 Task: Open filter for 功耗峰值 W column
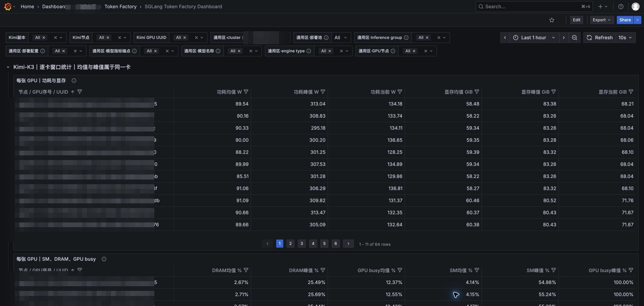pyautogui.click(x=323, y=92)
